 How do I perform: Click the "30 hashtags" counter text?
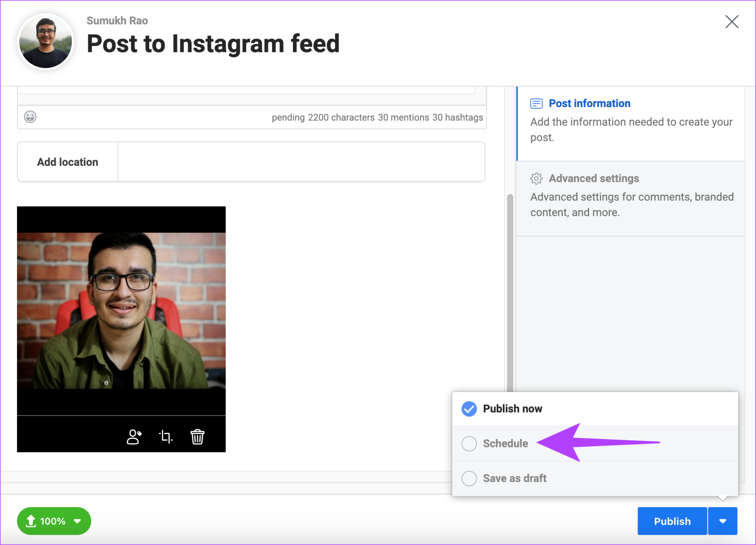(x=458, y=117)
